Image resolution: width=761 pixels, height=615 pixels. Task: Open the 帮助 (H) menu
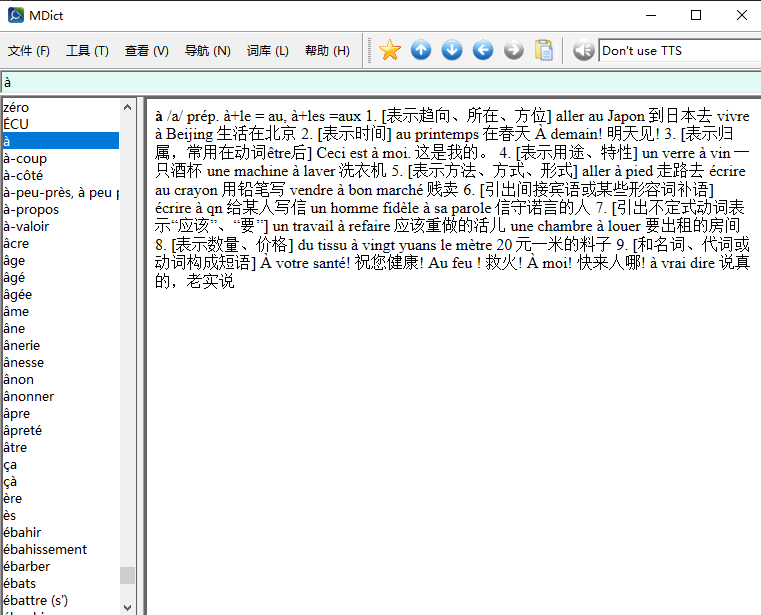point(327,51)
